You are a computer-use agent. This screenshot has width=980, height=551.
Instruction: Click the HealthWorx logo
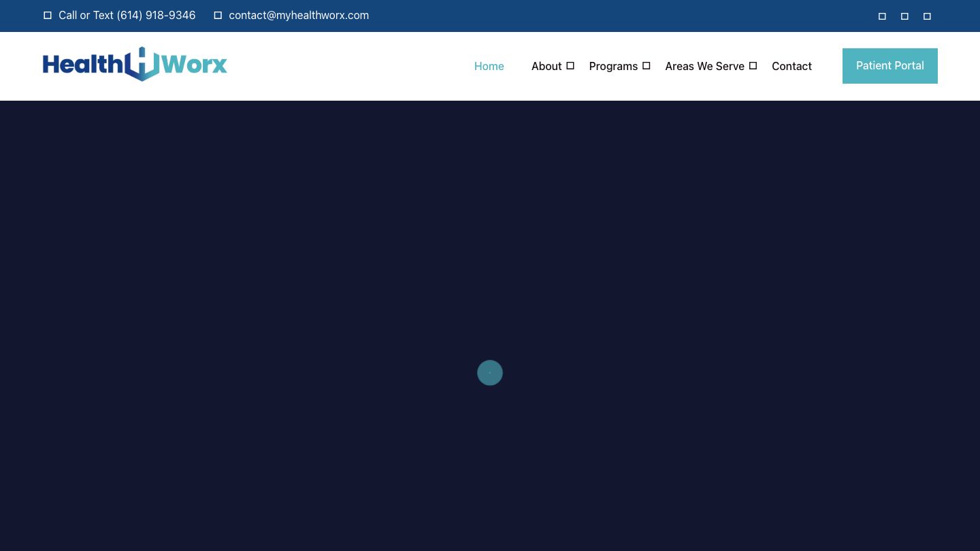[135, 65]
